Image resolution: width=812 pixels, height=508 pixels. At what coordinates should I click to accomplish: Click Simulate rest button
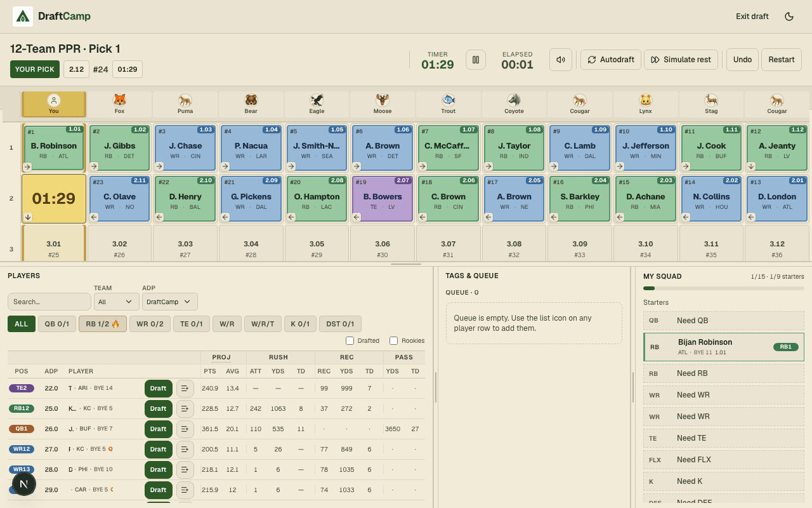tap(681, 60)
